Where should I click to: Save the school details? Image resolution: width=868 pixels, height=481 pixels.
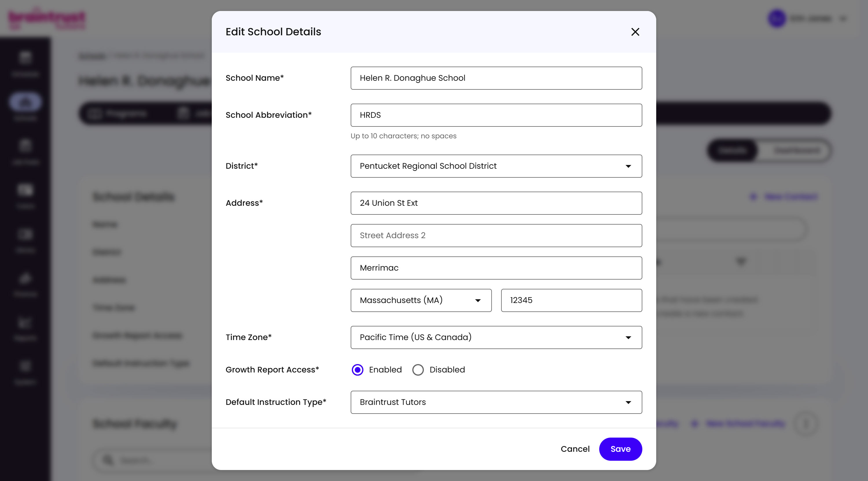pyautogui.click(x=620, y=449)
